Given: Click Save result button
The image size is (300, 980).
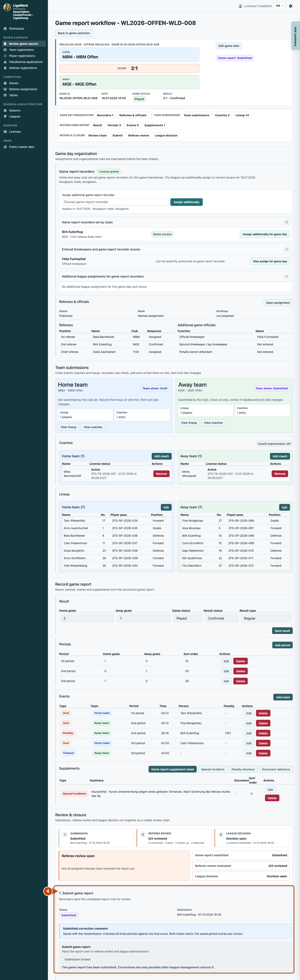Looking at the screenshot, I should [282, 631].
